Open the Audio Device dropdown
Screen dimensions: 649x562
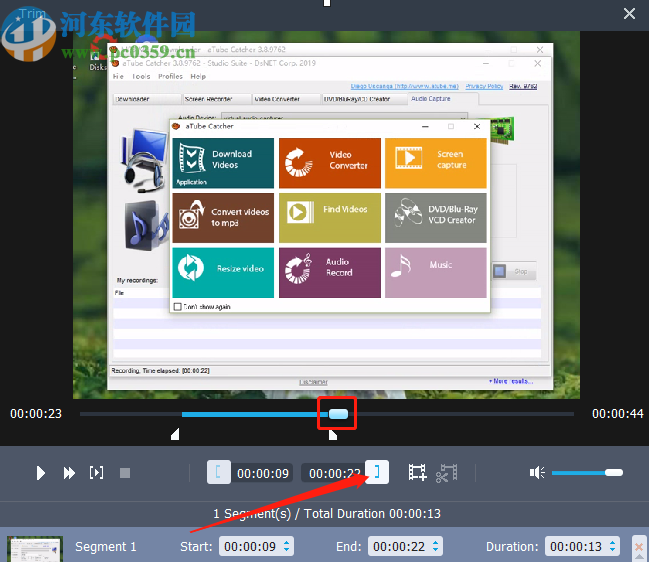click(344, 117)
